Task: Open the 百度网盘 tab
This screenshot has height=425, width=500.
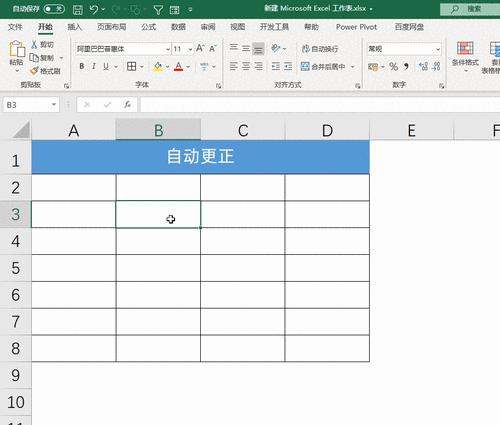Action: pos(409,27)
